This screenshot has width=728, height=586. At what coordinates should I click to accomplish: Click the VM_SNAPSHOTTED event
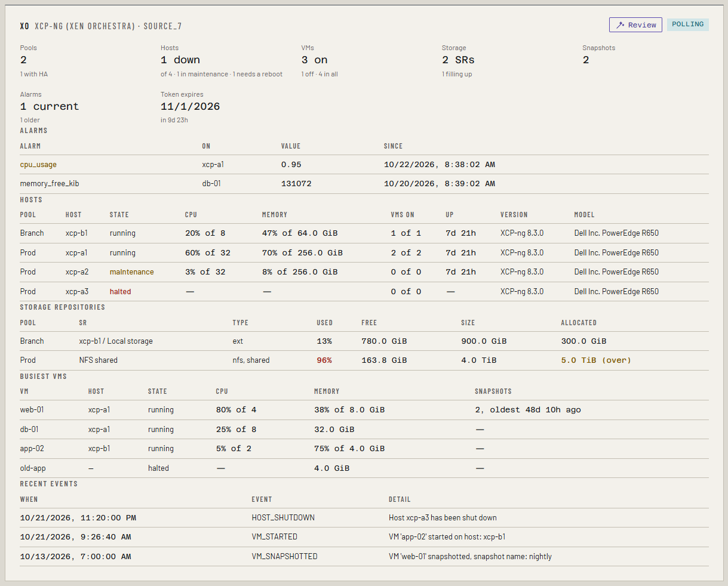point(284,557)
